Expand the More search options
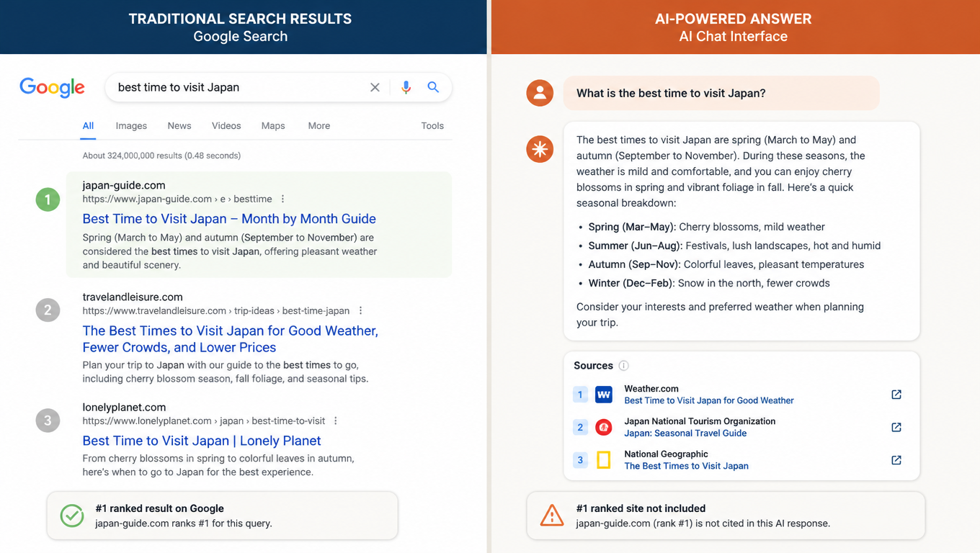 (319, 126)
